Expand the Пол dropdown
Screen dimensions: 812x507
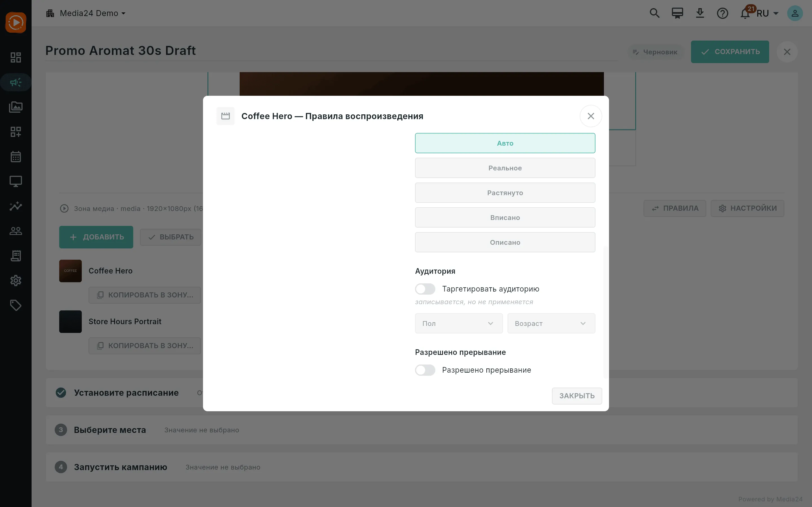[459, 323]
